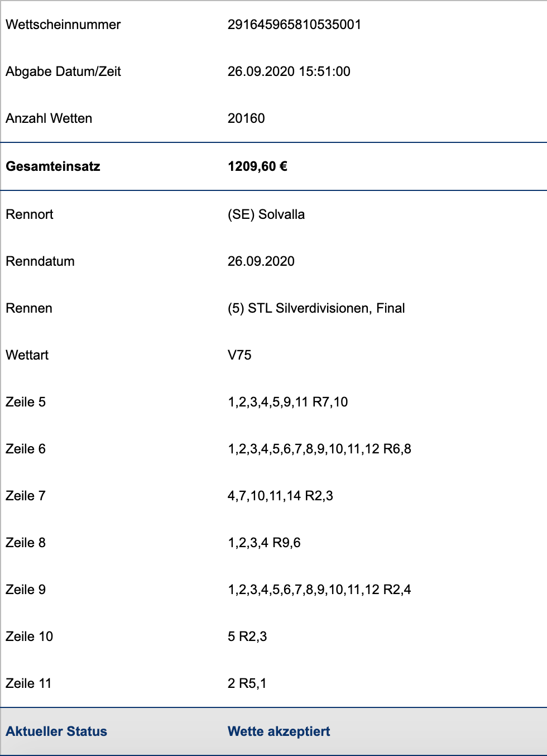Click the race venue (SE) Solvalla

click(266, 214)
